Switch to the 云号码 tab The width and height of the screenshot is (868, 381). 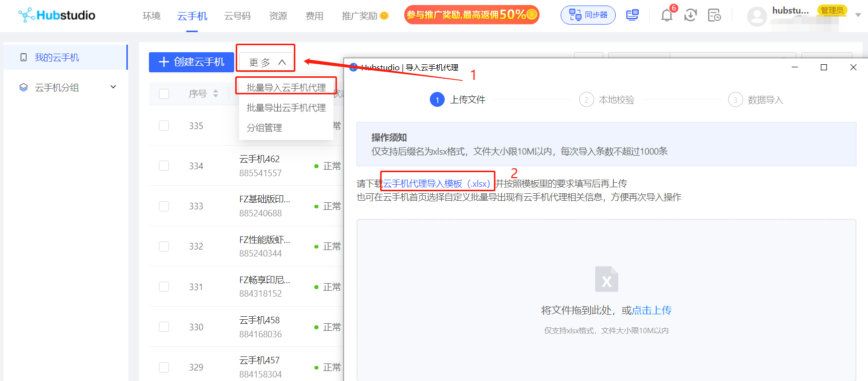click(x=237, y=16)
